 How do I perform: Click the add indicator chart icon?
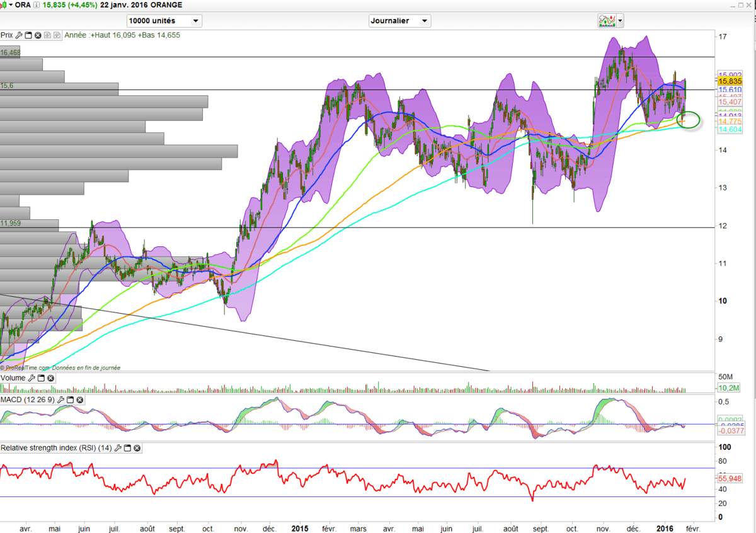click(607, 21)
